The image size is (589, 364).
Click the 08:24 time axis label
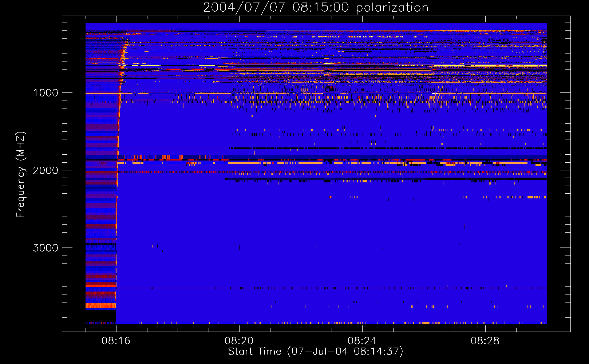362,341
